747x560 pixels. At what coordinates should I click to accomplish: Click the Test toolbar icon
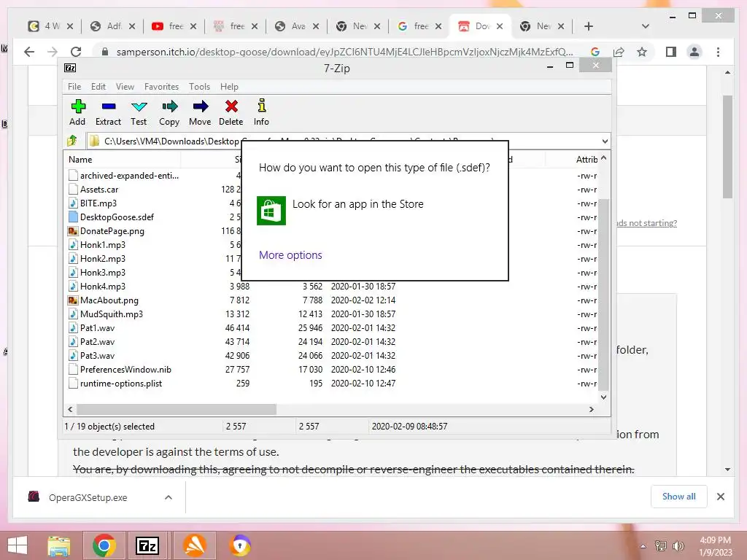[x=139, y=112]
